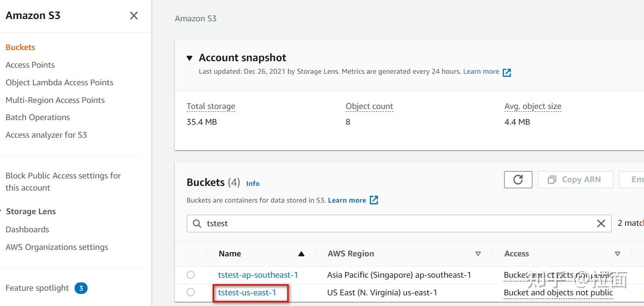Viewport: 644px width, 306px height.
Task: Open Feature spotlight
Action: (x=37, y=288)
